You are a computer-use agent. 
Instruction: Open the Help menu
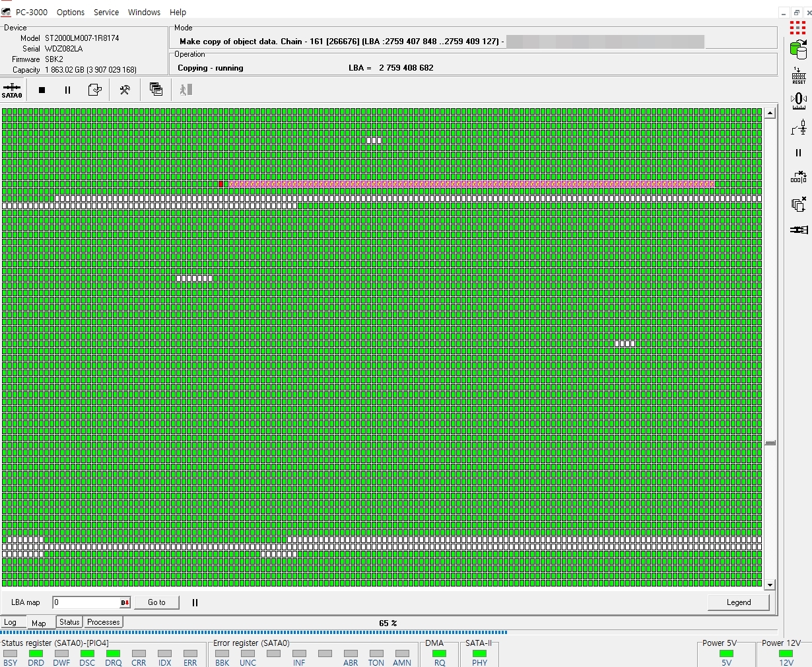pyautogui.click(x=178, y=12)
